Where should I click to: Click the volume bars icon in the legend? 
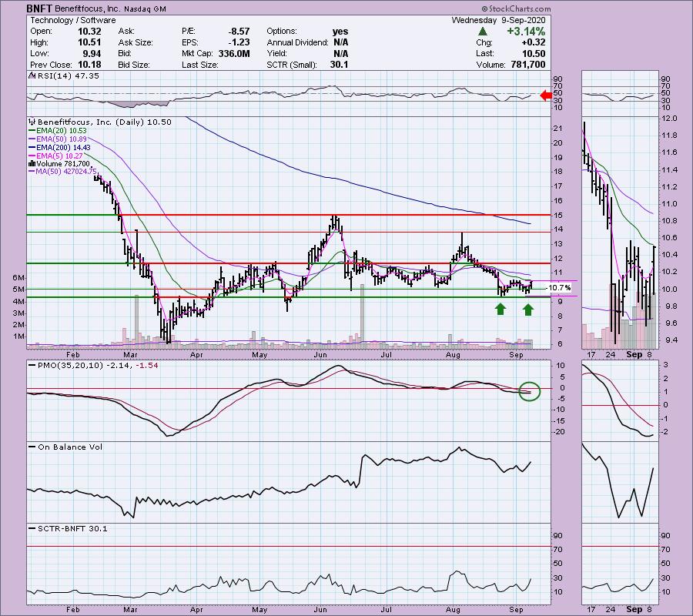pyautogui.click(x=32, y=164)
